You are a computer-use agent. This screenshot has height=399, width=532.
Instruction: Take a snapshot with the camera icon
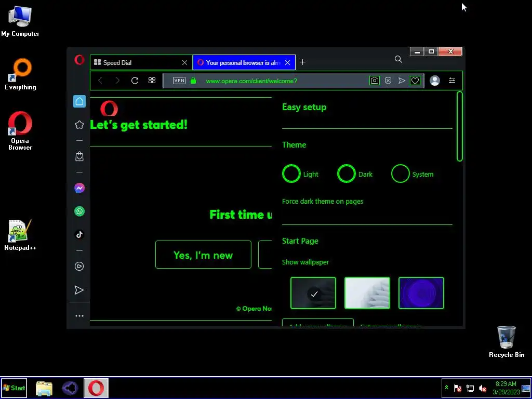[374, 81]
